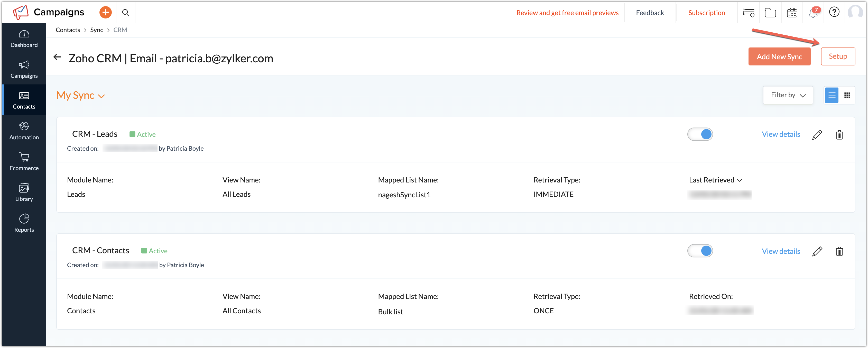Click the back arrow beside Zoho CRM title
Screen dimensions: 868x348
point(57,57)
